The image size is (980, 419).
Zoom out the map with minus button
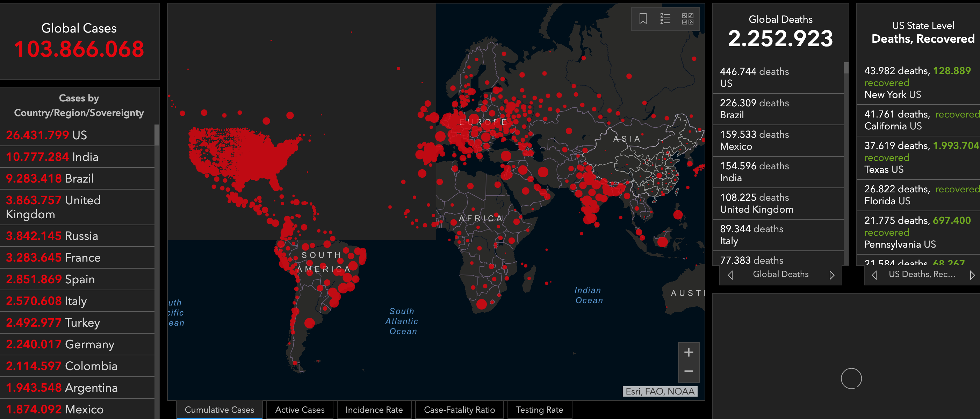[x=688, y=371]
